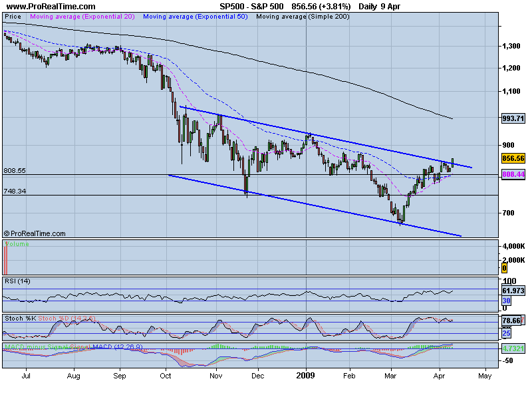Click the 993.71 moving average value tag
Image resolution: width=532 pixels, height=399 pixels.
point(513,118)
